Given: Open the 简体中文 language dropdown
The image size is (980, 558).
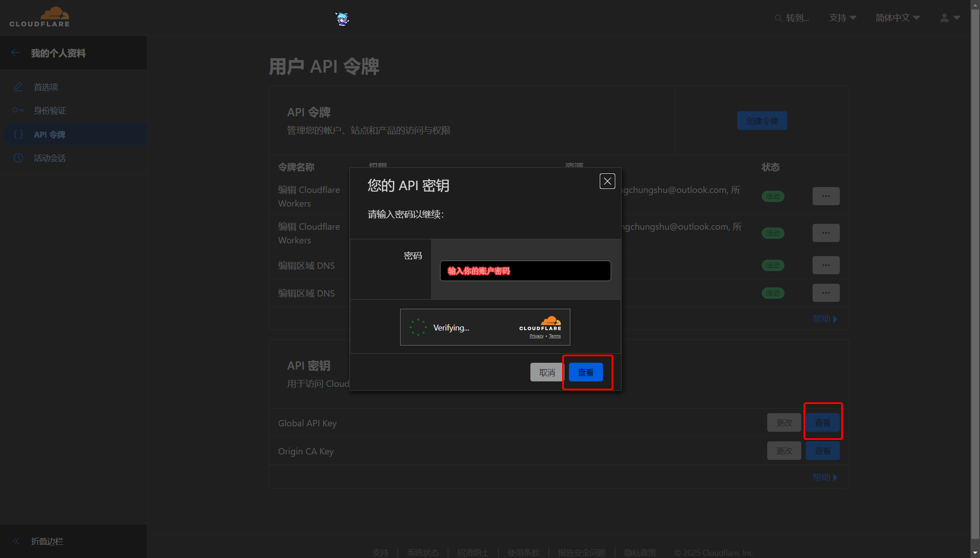Looking at the screenshot, I should (897, 18).
